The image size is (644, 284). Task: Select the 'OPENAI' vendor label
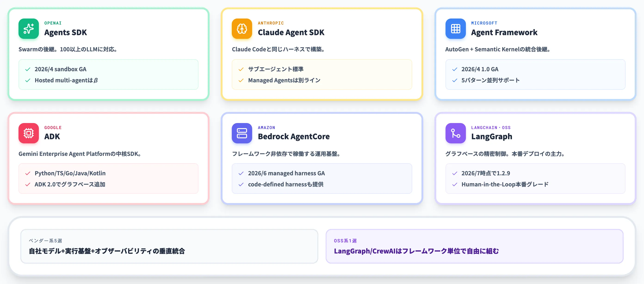point(53,23)
